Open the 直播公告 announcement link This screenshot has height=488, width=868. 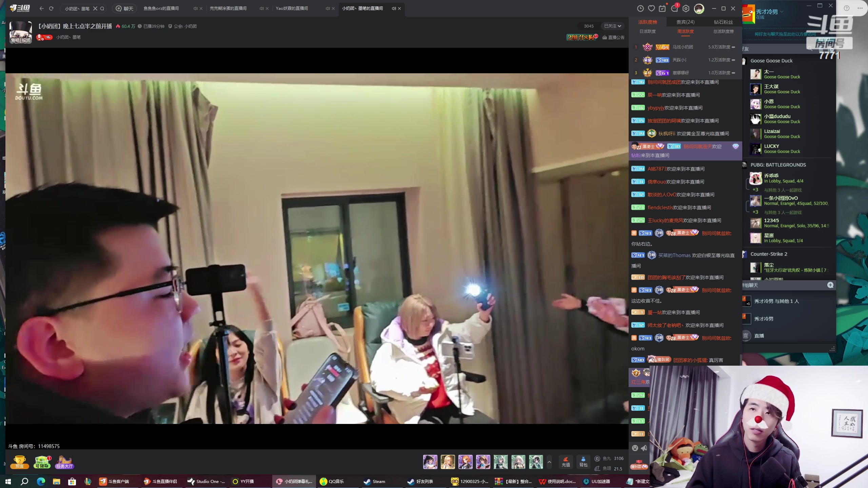click(x=613, y=37)
